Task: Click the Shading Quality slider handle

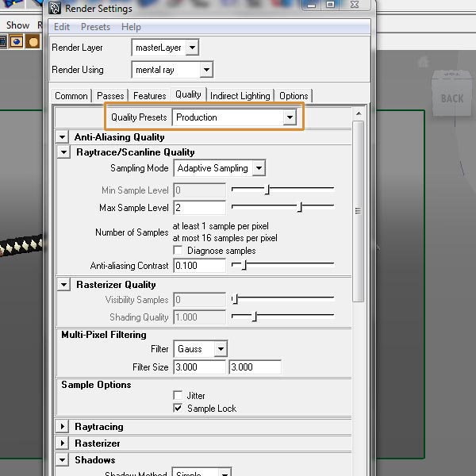Action: [x=255, y=317]
